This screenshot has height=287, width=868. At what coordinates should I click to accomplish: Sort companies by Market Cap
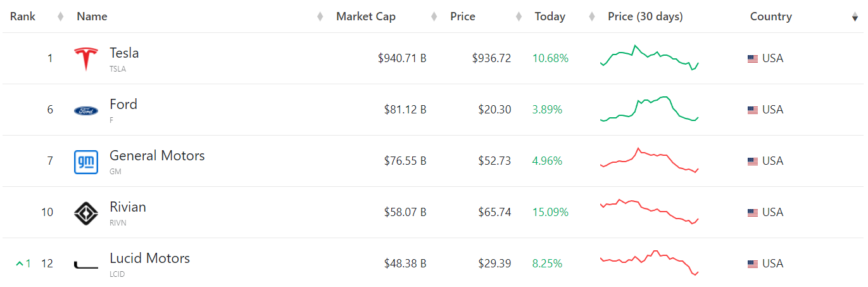(x=366, y=16)
